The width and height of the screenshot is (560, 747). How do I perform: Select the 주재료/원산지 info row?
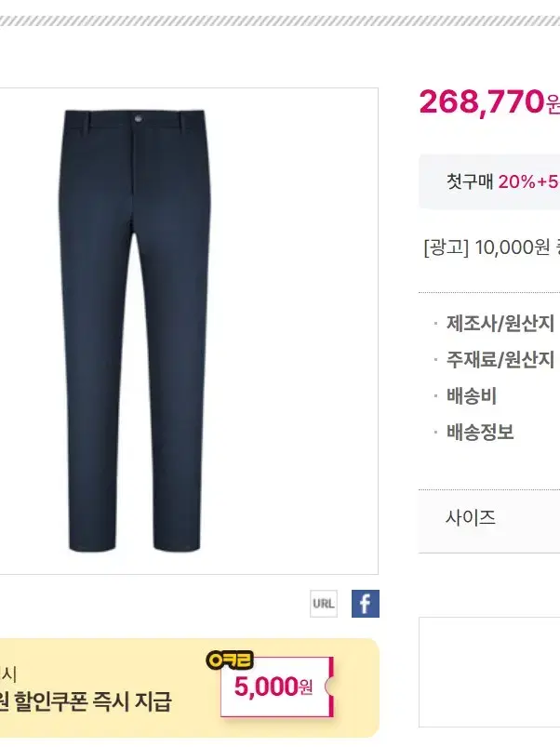tap(497, 360)
